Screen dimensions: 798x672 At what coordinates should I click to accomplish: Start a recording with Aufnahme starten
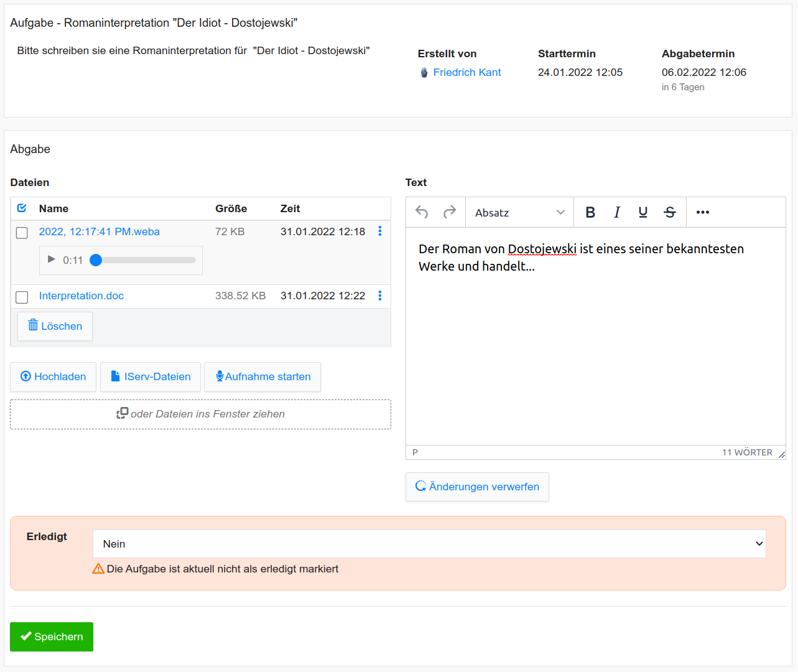point(262,376)
